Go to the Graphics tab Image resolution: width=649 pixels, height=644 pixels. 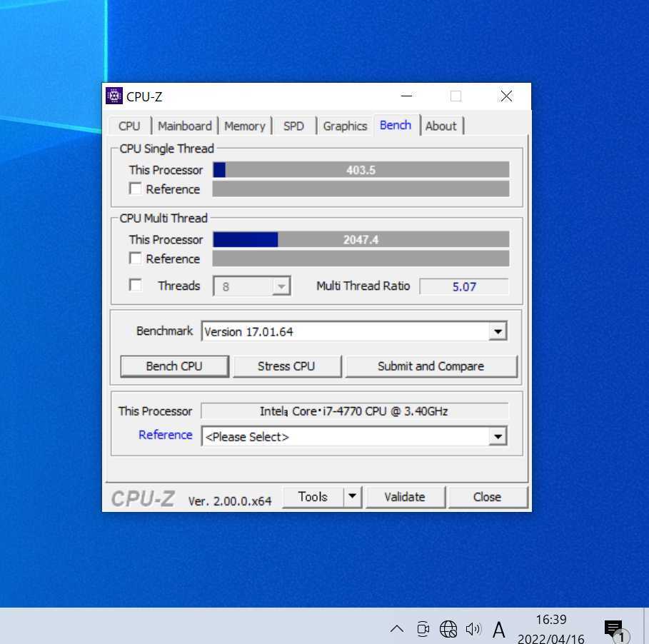(345, 126)
